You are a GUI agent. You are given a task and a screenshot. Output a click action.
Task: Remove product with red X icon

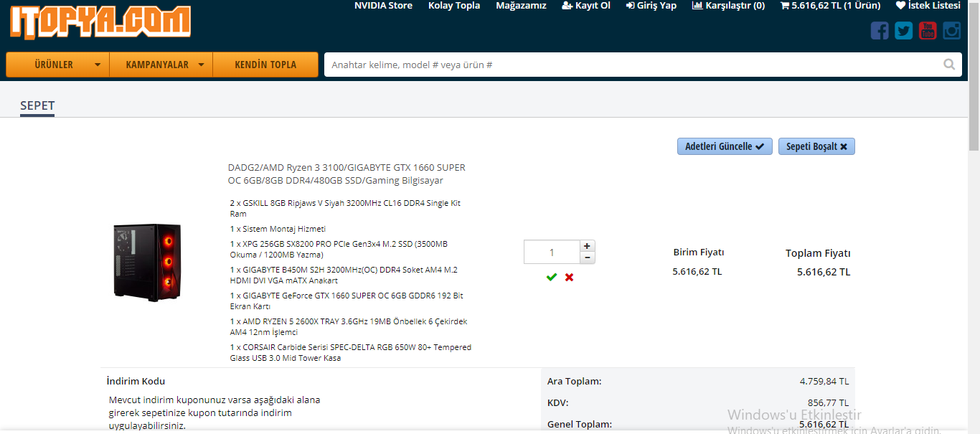pyautogui.click(x=569, y=277)
